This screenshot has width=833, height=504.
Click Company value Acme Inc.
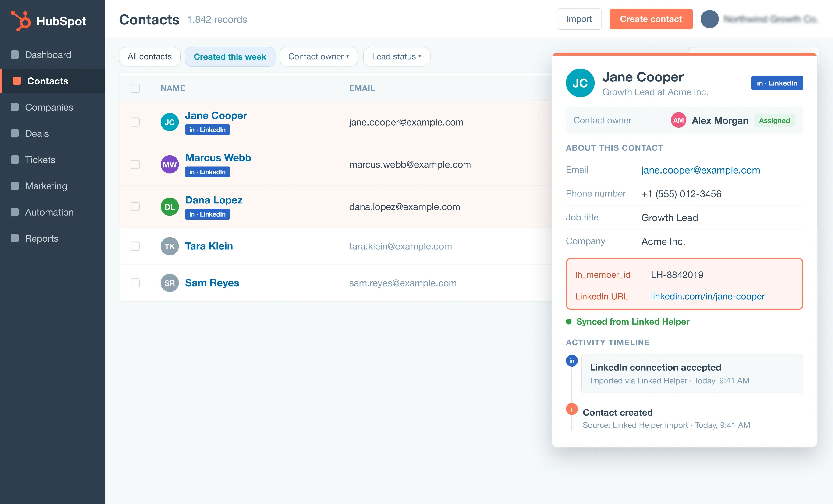[663, 241]
